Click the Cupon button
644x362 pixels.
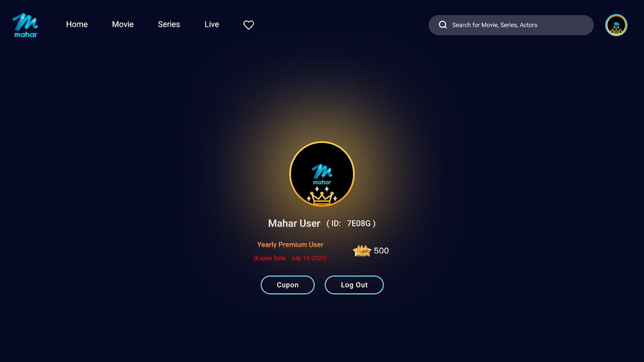(x=288, y=285)
